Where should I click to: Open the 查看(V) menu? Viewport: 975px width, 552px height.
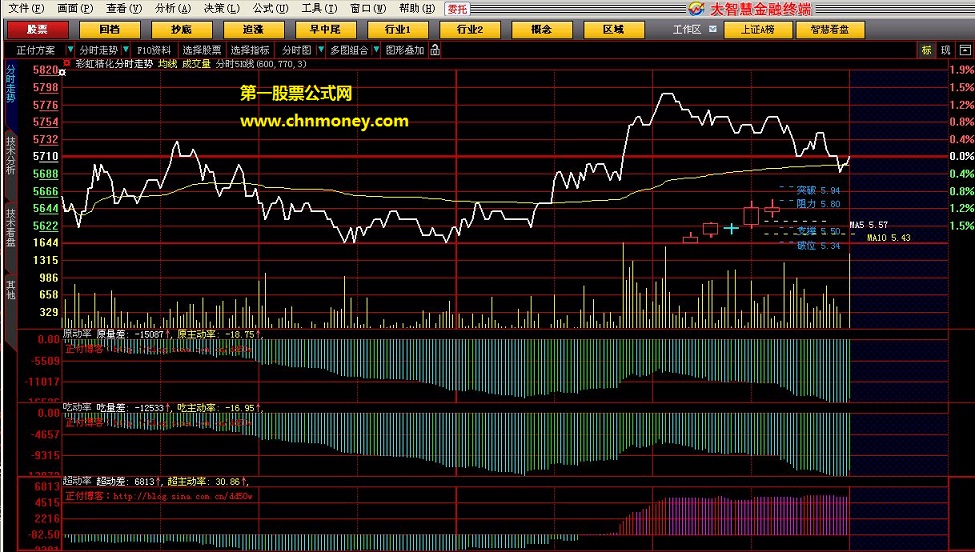point(124,9)
